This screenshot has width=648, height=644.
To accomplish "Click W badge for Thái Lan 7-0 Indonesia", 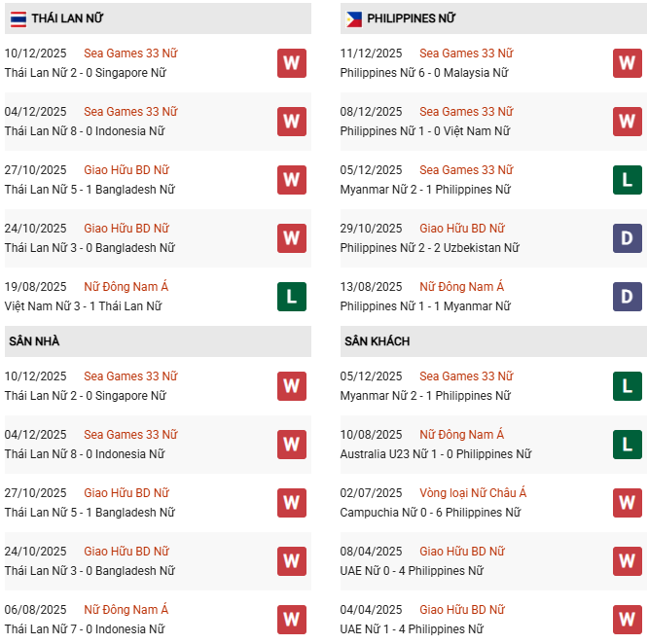I will 292,620.
